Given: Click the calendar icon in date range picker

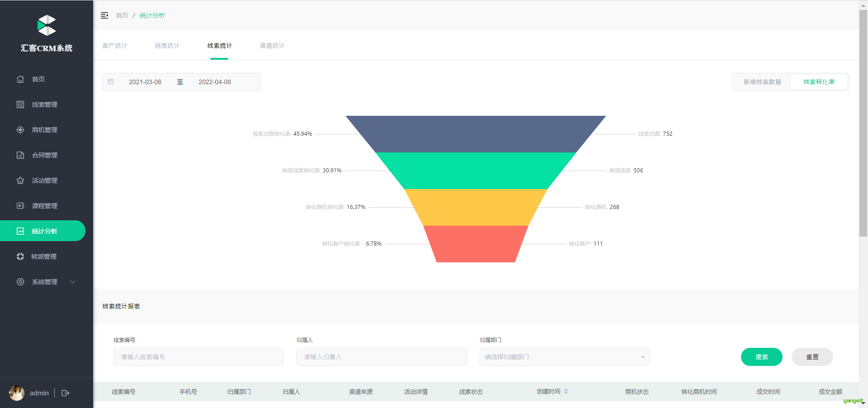Looking at the screenshot, I should tap(111, 82).
